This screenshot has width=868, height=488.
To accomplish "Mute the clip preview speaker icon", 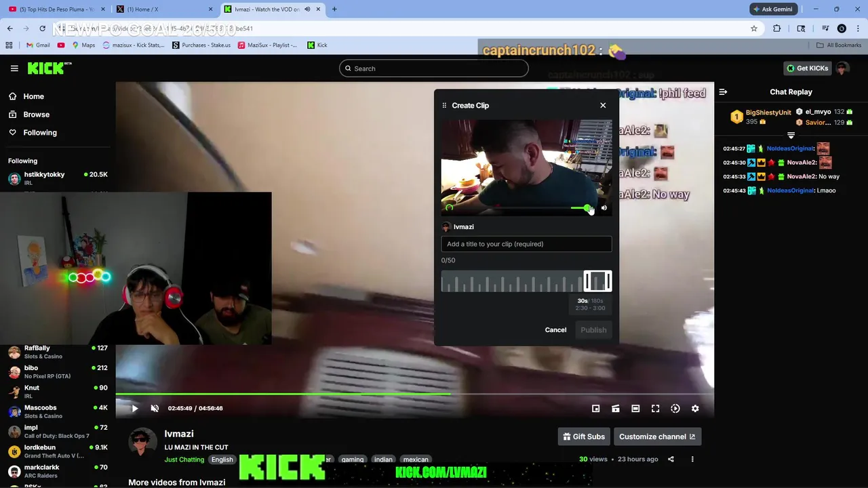I will [x=604, y=208].
